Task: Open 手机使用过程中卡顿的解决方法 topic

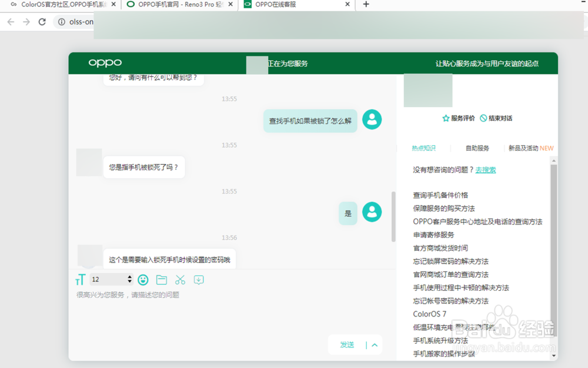Action: click(461, 288)
